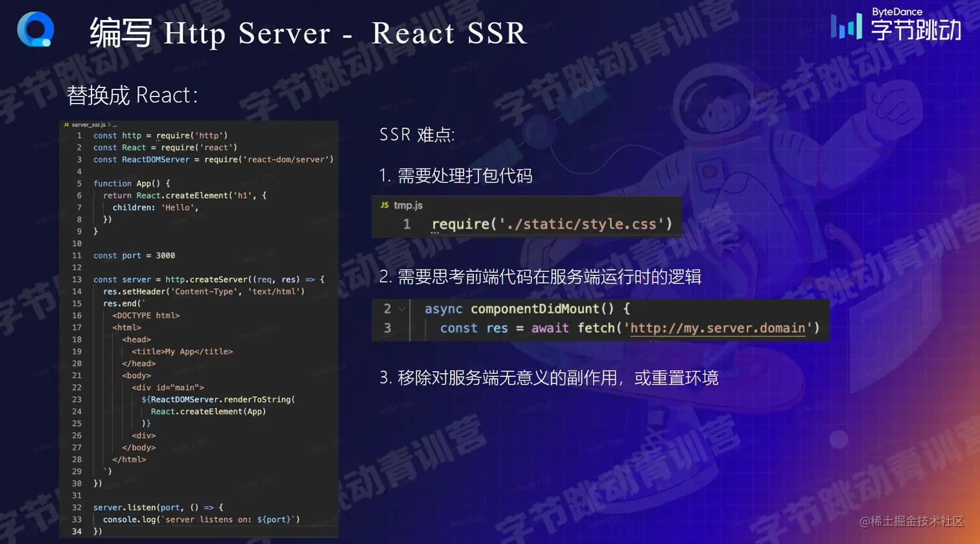Screen dimensions: 980x544
Task: Click the ByteDance bars logo icon
Action: tap(846, 27)
